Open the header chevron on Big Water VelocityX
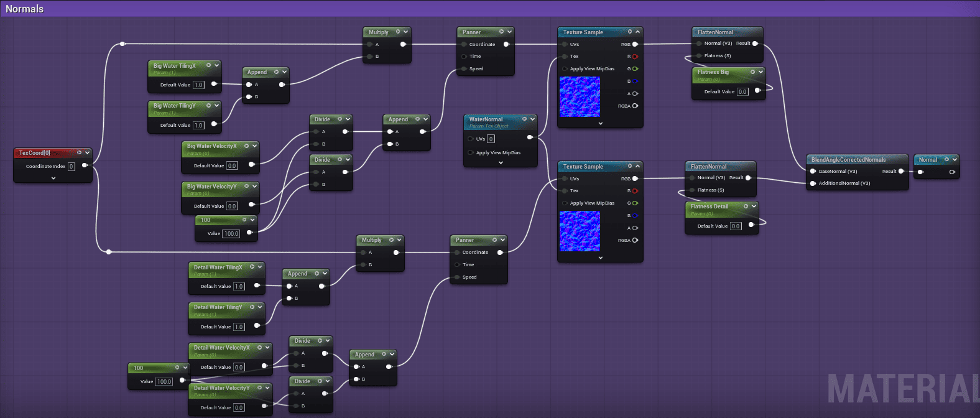Screen dimensions: 980x418 (255, 146)
